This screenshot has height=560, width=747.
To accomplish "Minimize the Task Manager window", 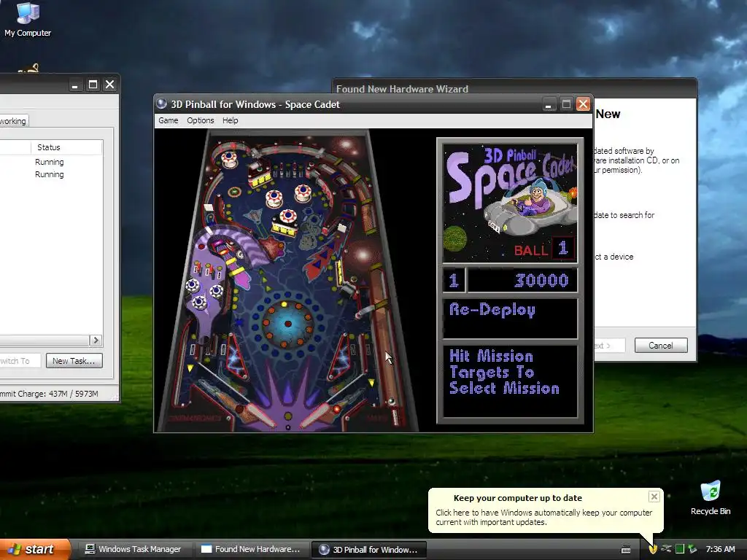I will 75,85.
